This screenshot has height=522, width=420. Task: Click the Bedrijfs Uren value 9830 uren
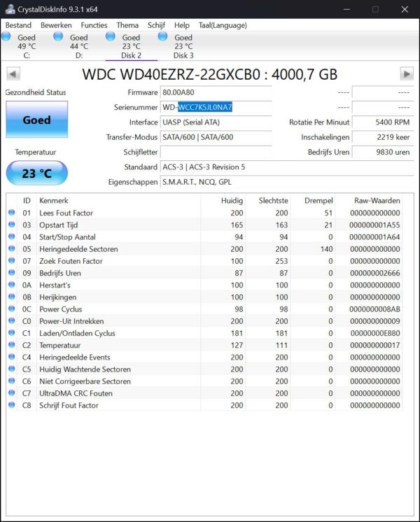coord(383,152)
